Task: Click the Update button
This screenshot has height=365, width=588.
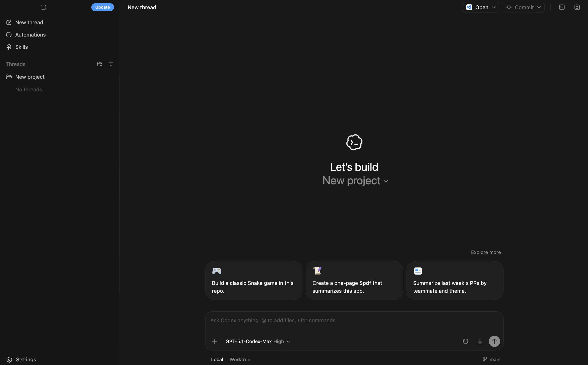Action: (102, 7)
